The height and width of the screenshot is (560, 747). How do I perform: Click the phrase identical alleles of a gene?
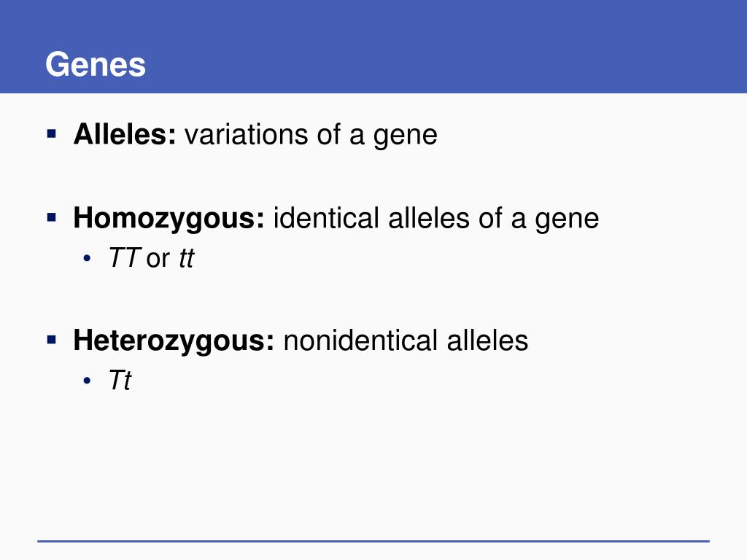click(436, 219)
